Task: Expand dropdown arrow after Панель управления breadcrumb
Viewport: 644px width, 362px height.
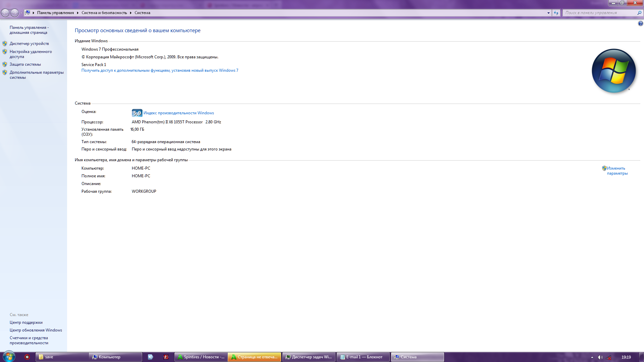Action: click(x=77, y=13)
